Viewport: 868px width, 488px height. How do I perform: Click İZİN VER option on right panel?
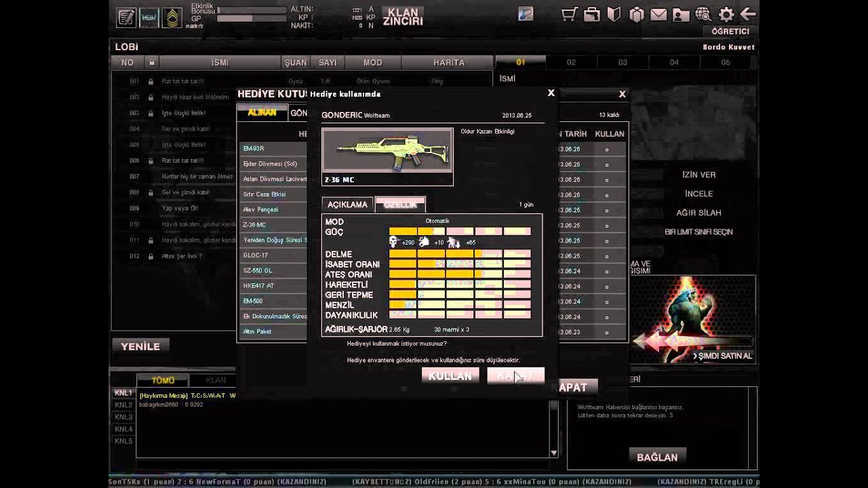(698, 175)
